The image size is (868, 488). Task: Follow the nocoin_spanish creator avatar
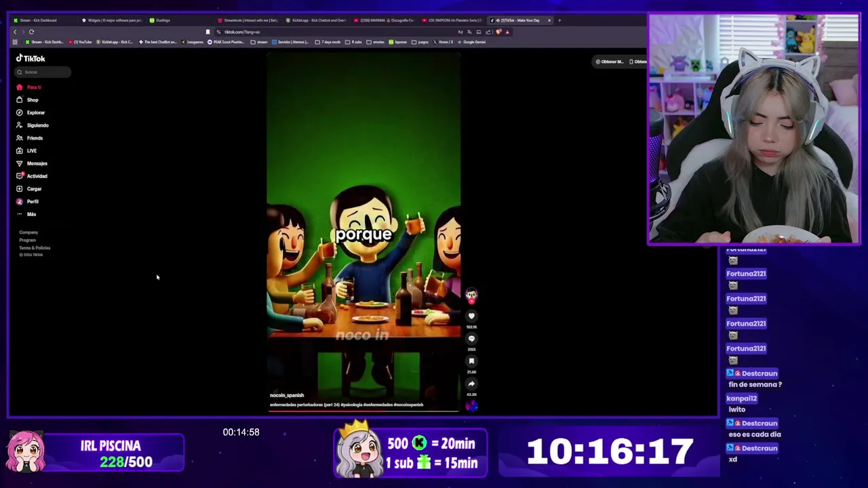(471, 295)
